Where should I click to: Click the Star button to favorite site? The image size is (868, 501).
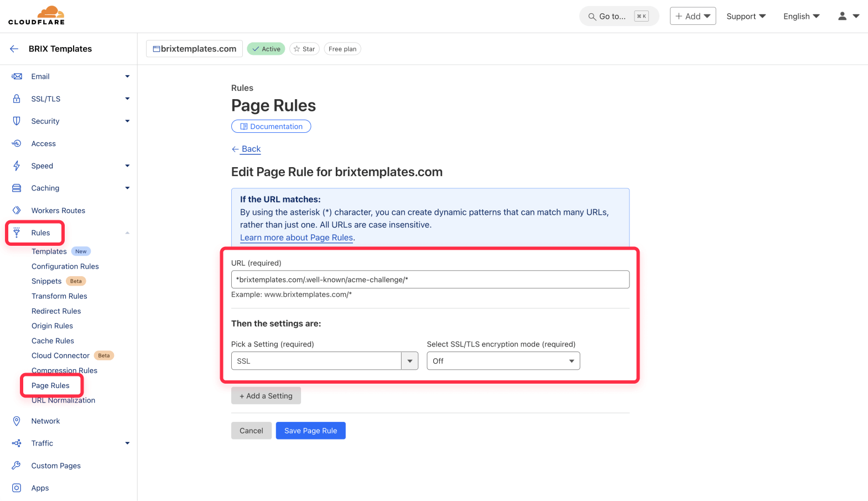pos(304,49)
